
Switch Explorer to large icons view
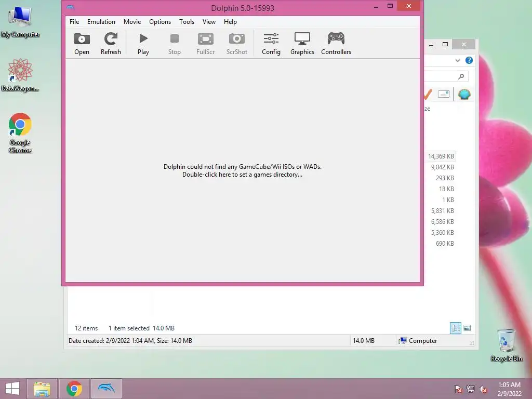(x=467, y=328)
